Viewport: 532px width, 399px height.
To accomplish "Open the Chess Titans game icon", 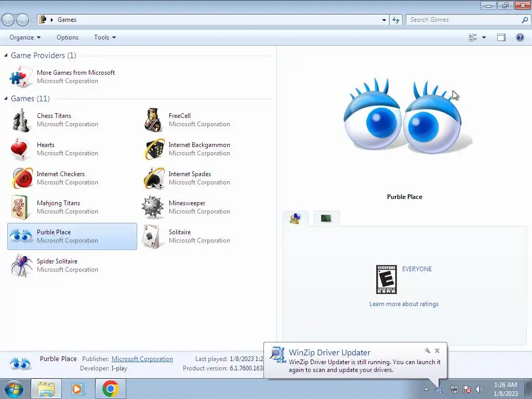I will (21, 120).
